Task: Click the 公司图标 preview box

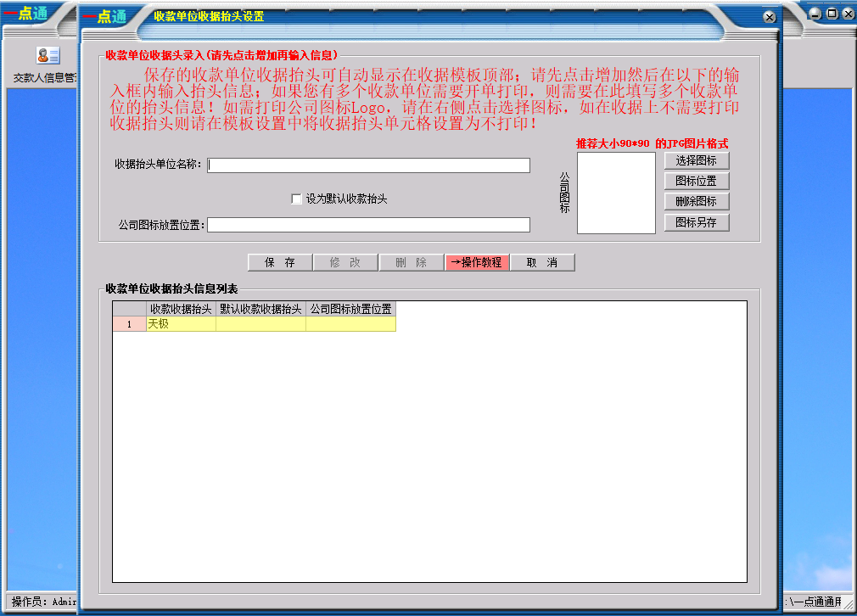Action: pos(616,193)
